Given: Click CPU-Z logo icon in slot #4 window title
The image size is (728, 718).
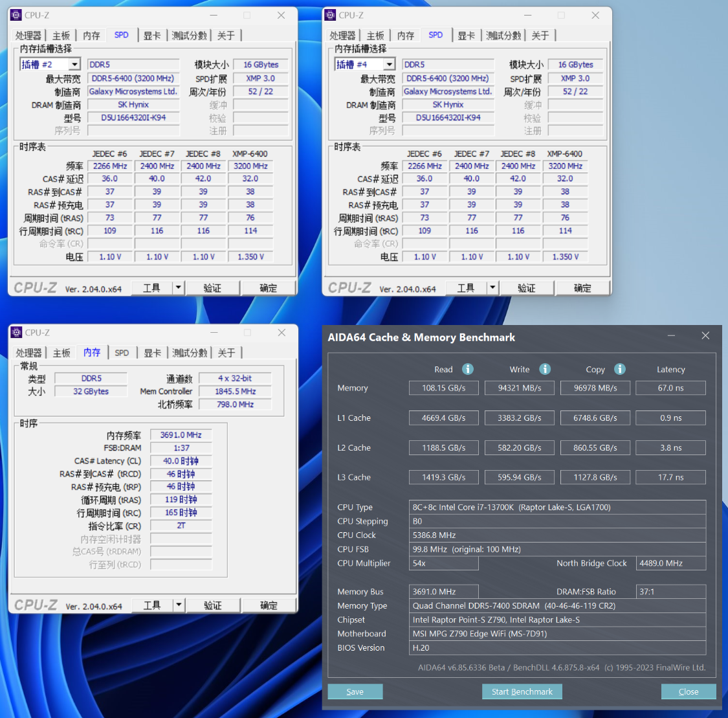Looking at the screenshot, I should [x=330, y=15].
